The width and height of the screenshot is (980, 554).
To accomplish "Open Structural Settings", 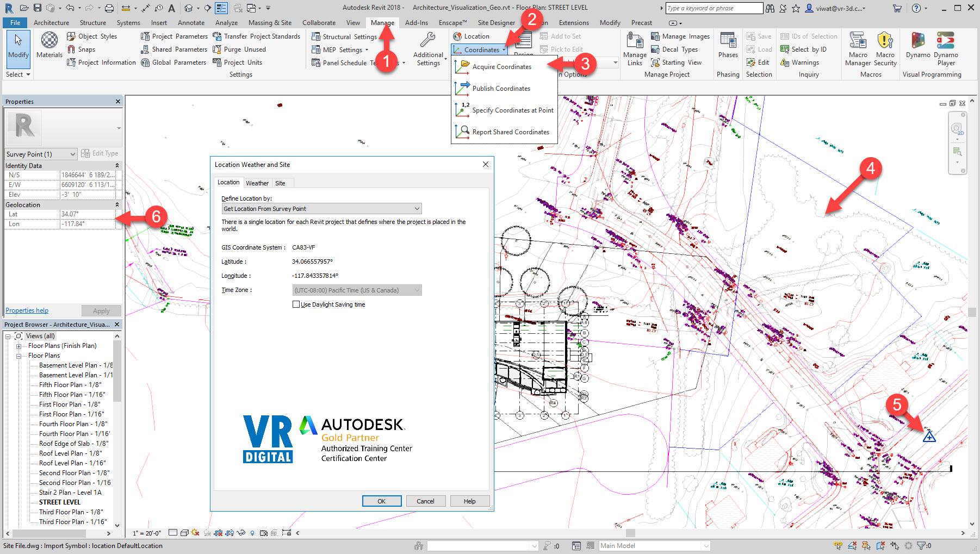I will point(344,37).
